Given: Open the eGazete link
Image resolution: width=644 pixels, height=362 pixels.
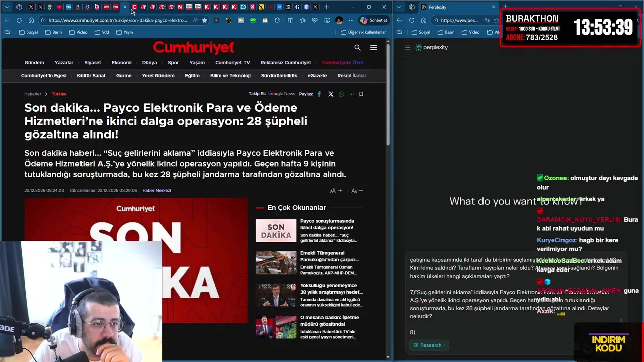Looking at the screenshot, I should point(317,76).
